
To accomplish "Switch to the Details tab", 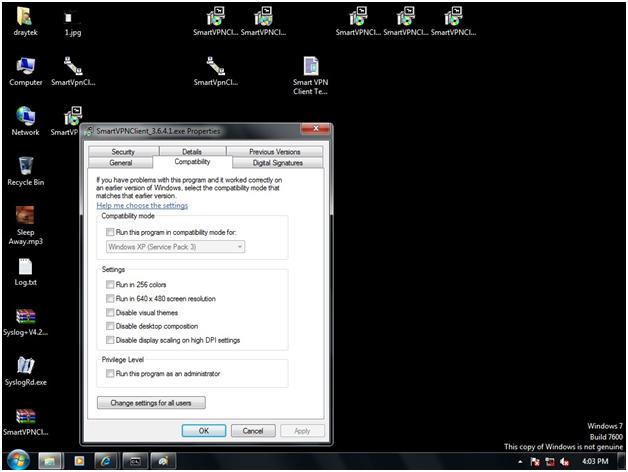I will tap(192, 151).
